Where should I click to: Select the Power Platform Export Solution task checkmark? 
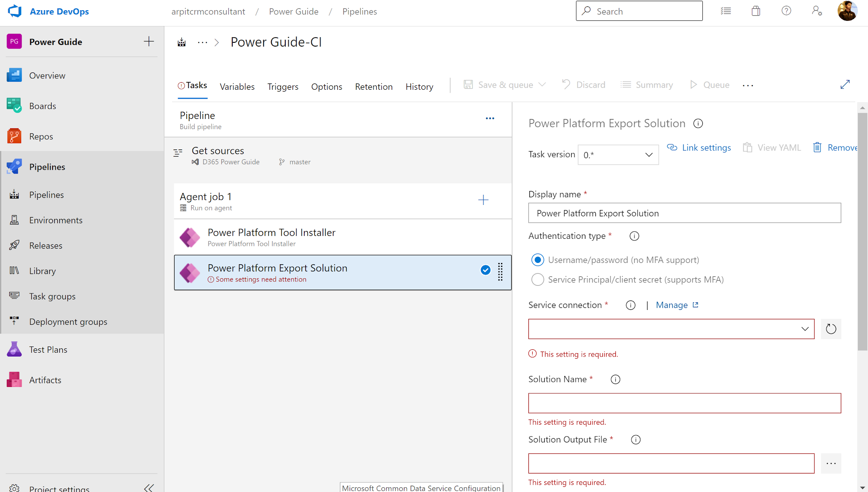click(485, 270)
